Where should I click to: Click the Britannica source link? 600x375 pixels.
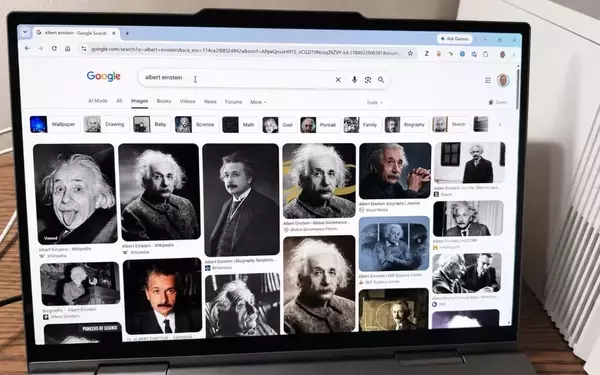coord(219,268)
